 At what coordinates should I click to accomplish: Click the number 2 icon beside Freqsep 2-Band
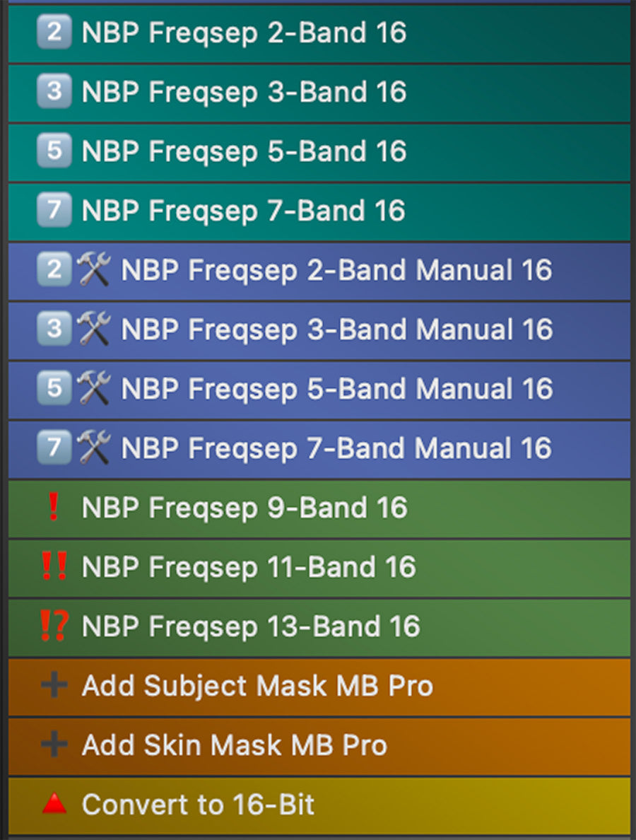pyautogui.click(x=54, y=33)
